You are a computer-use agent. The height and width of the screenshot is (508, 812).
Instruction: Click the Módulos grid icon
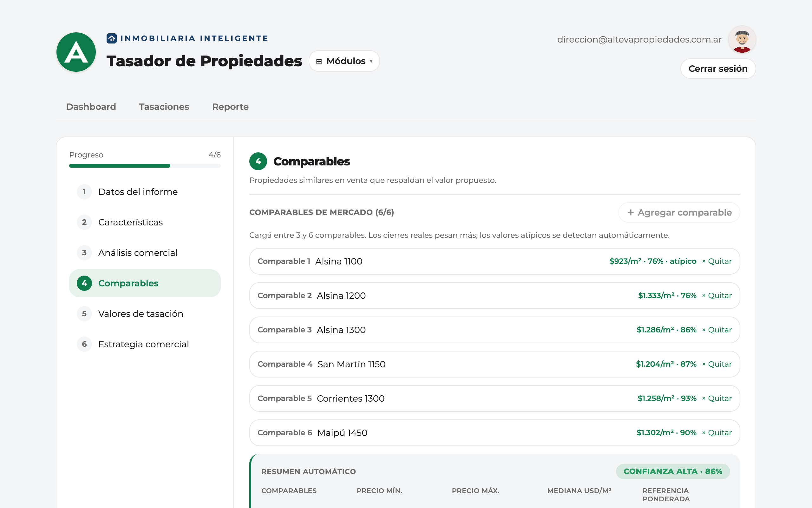click(x=319, y=62)
